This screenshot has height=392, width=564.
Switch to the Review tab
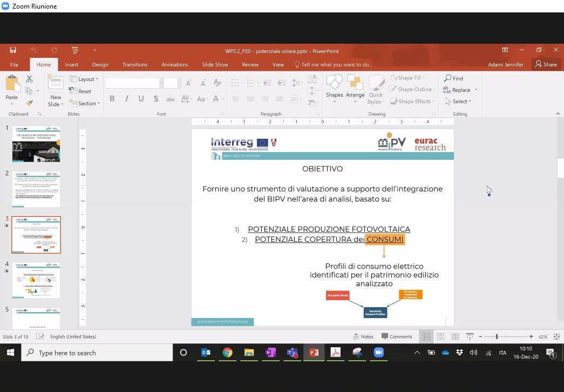pyautogui.click(x=250, y=64)
